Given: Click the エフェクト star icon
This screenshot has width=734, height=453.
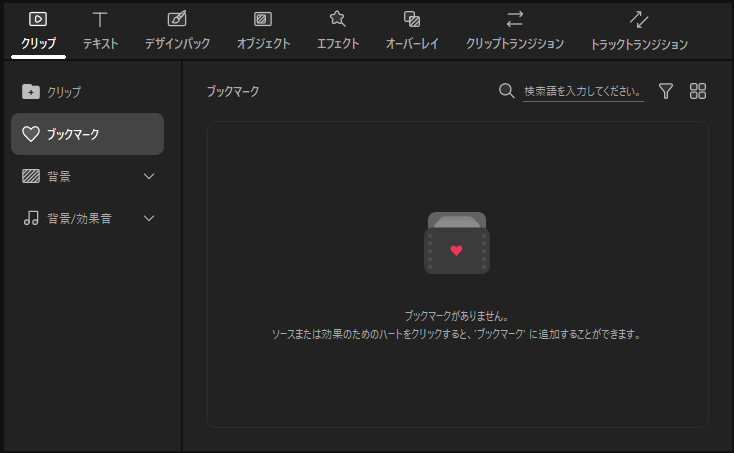Looking at the screenshot, I should click(337, 19).
